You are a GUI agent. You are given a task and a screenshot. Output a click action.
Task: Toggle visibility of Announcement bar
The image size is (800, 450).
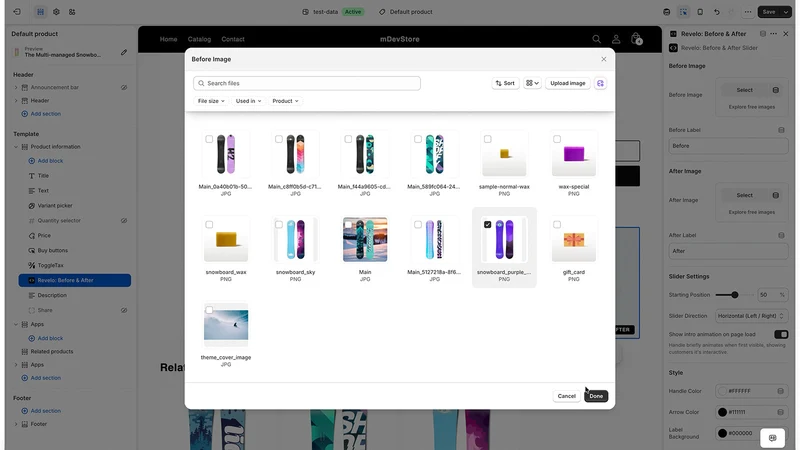point(124,87)
